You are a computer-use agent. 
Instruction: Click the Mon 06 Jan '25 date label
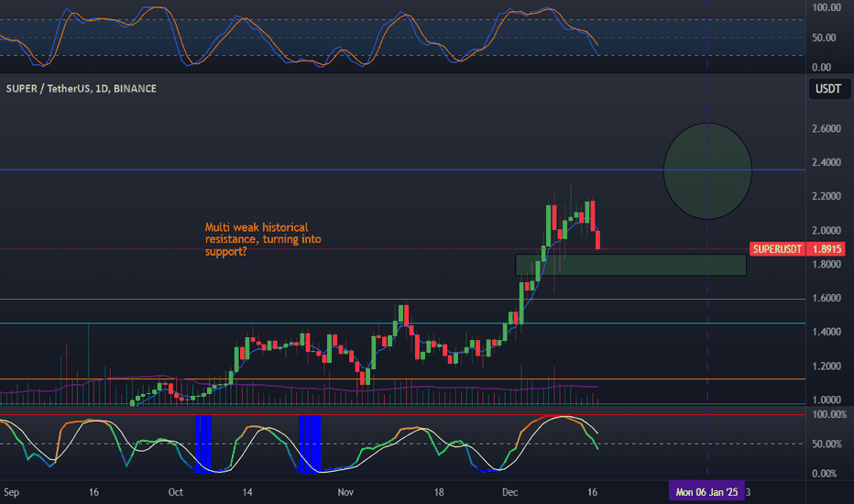(x=706, y=492)
